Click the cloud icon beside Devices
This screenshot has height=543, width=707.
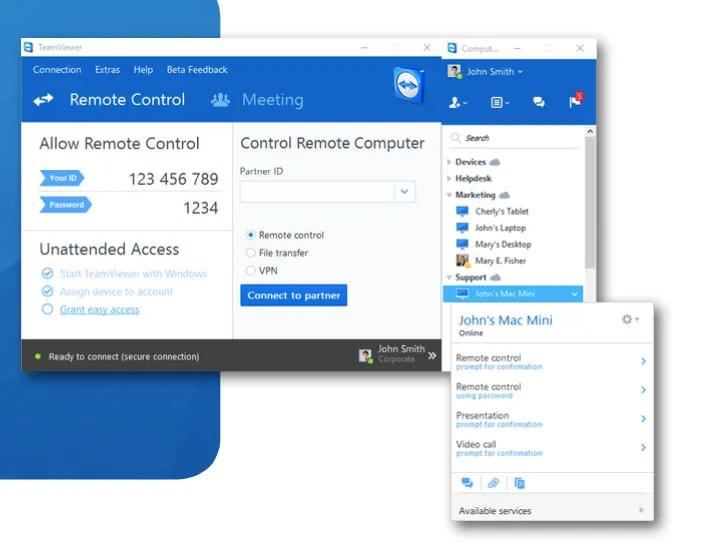click(x=495, y=162)
